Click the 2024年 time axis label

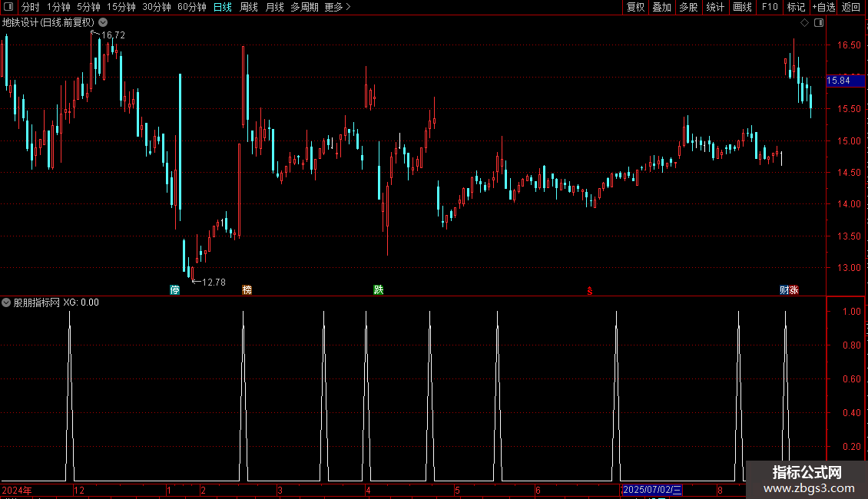(17, 490)
